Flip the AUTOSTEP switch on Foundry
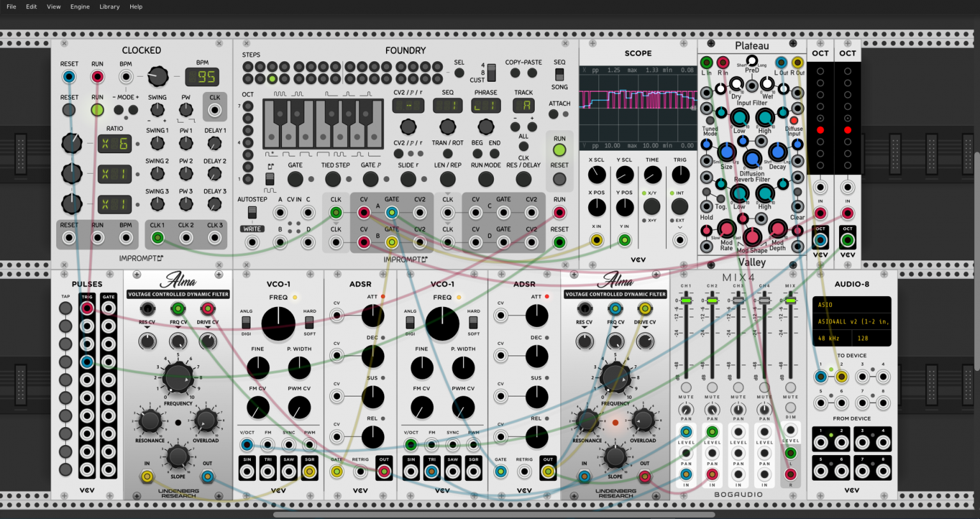This screenshot has width=980, height=519. click(x=252, y=212)
